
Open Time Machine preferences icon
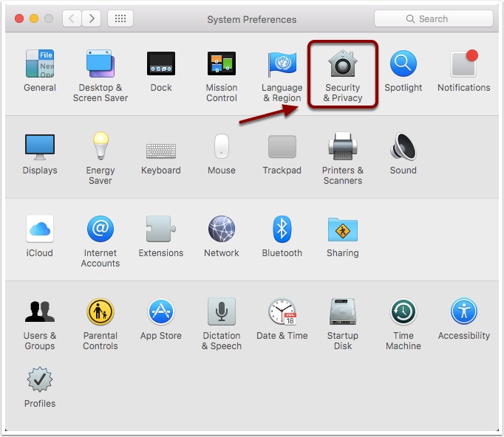click(x=403, y=311)
